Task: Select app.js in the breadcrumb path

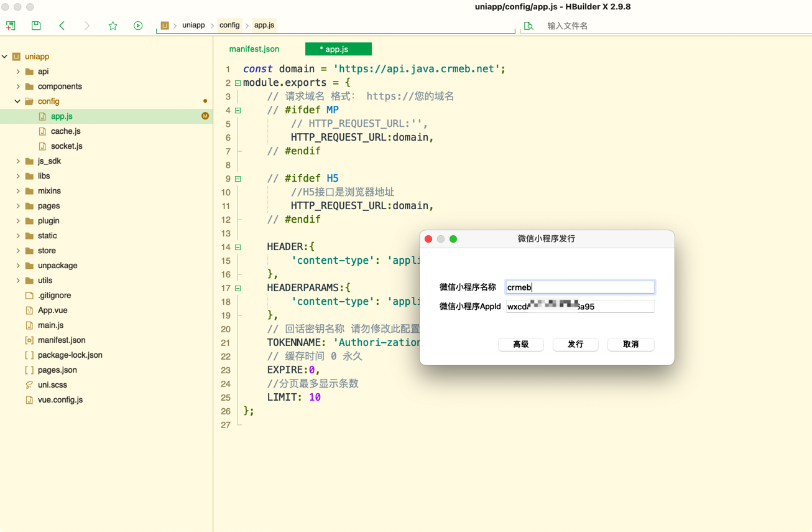Action: coord(264,26)
